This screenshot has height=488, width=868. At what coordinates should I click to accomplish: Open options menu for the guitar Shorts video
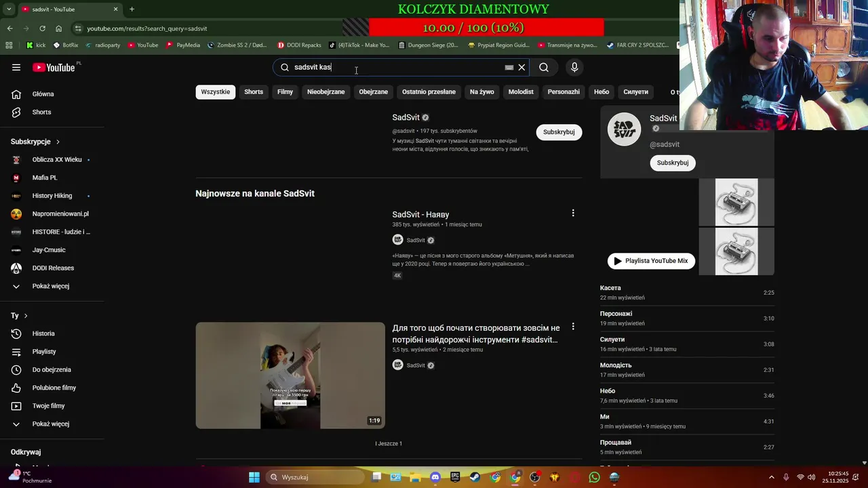[573, 327]
